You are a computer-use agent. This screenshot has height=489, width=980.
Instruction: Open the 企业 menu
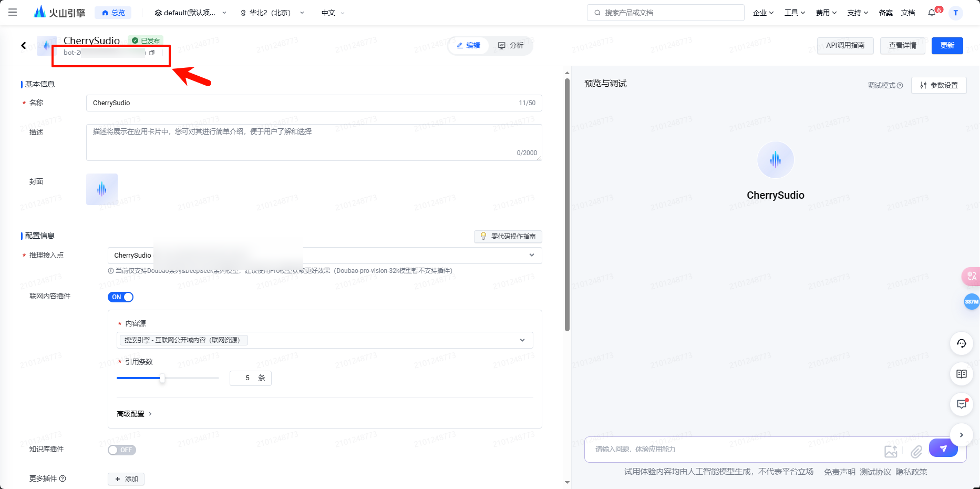[763, 13]
